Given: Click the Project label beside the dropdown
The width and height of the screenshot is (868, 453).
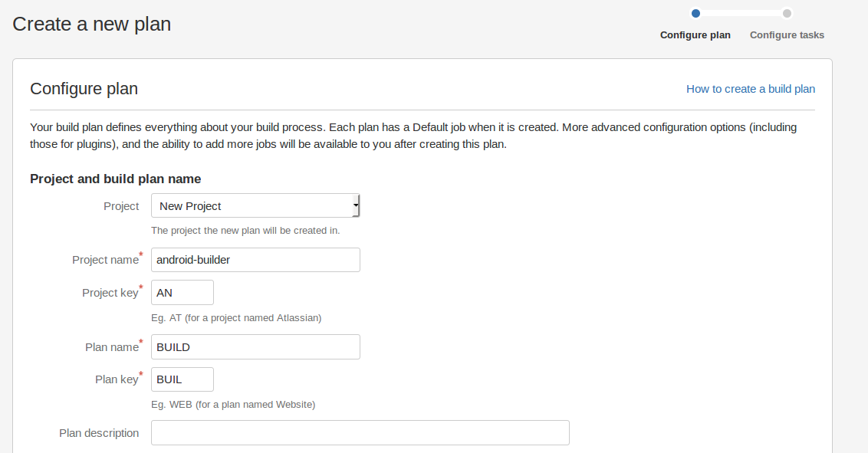Looking at the screenshot, I should (x=121, y=206).
